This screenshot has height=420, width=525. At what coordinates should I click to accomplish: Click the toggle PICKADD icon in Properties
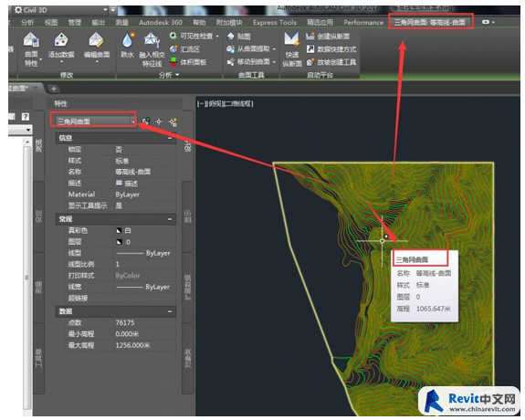click(x=146, y=121)
